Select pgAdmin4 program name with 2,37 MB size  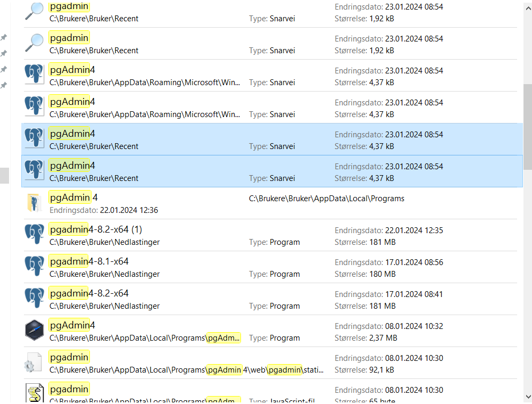(x=72, y=326)
